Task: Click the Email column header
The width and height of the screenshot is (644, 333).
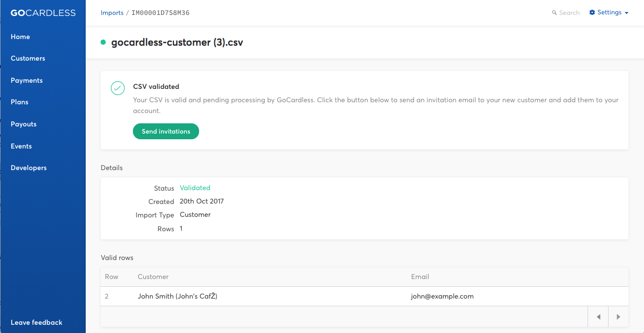Action: coord(420,277)
